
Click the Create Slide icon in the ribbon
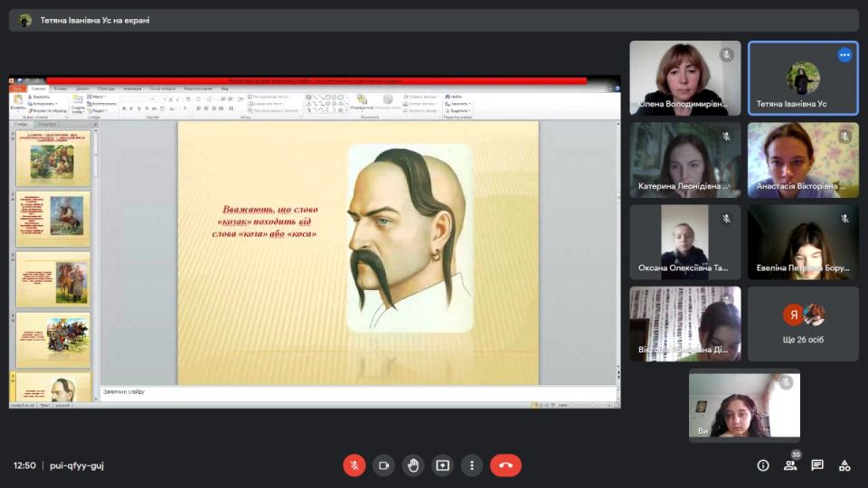click(x=78, y=100)
